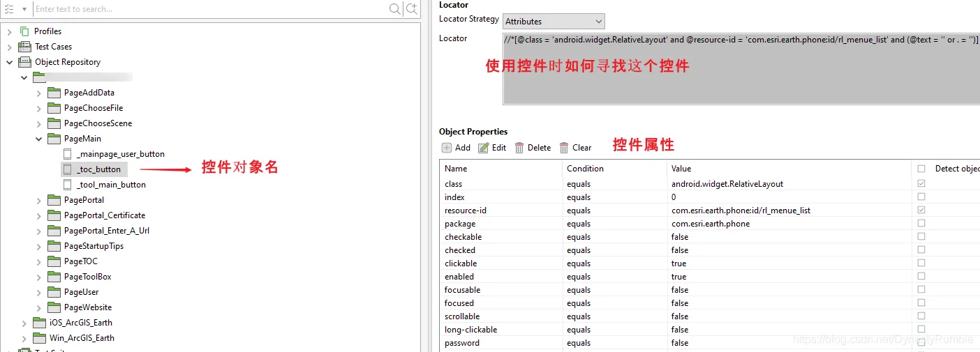Viewport: 980px width, 352px height.
Task: Select the Profiles folder icon
Action: [x=25, y=31]
